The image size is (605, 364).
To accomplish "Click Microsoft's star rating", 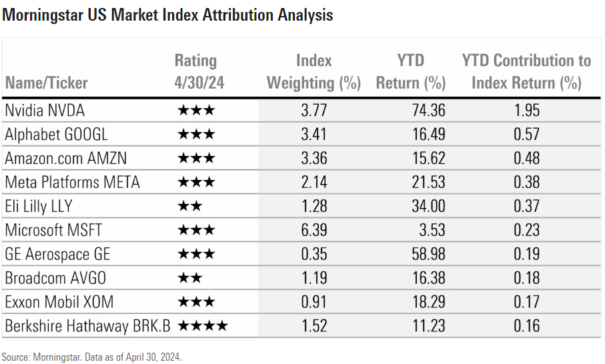I will [x=196, y=231].
